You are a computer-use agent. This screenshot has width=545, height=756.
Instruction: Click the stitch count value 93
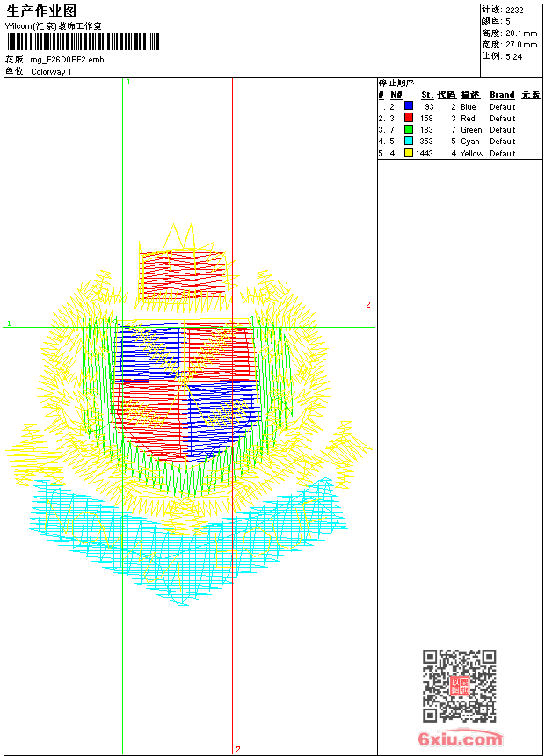(x=429, y=107)
